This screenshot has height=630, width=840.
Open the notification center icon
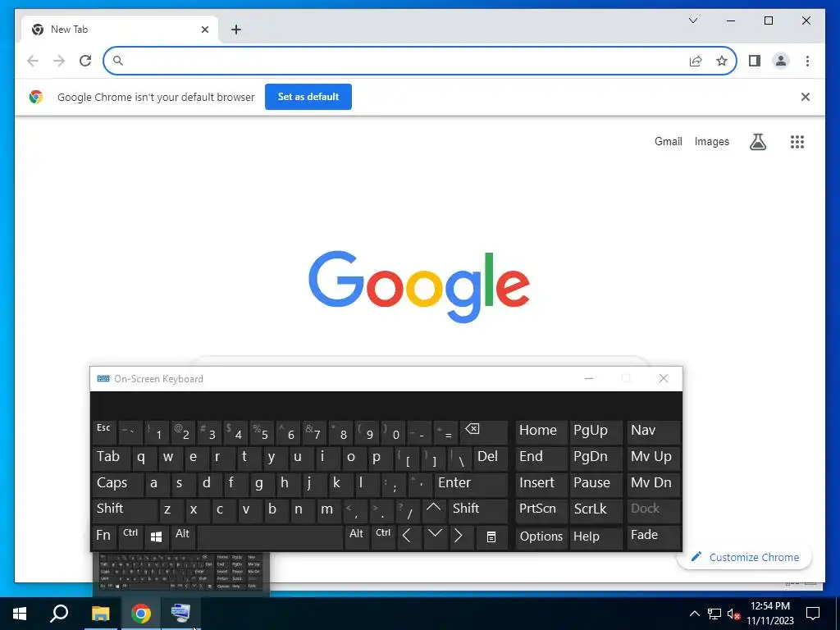(813, 614)
